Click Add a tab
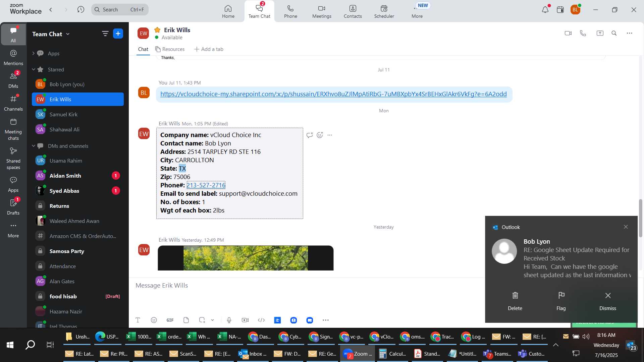 coord(209,49)
